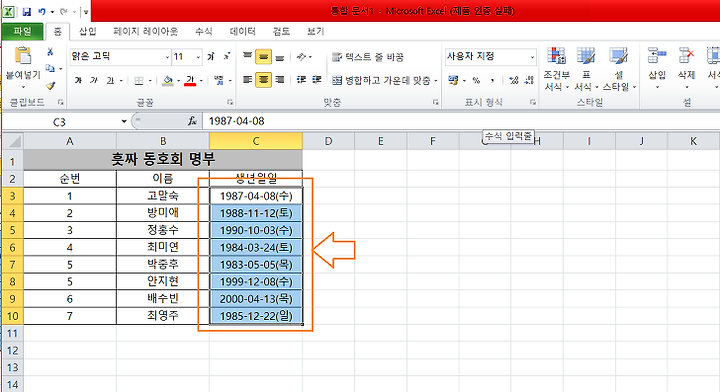
Task: Open the Font group dialog launcher
Action: pos(230,102)
